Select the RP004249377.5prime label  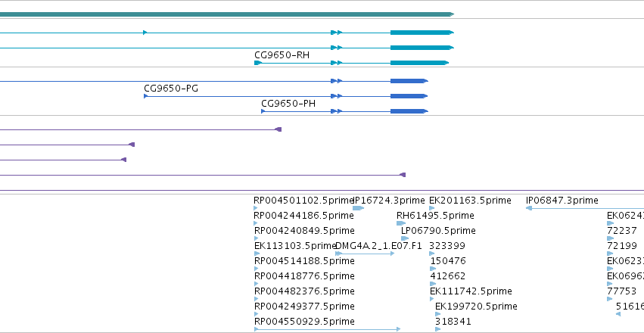(304, 307)
